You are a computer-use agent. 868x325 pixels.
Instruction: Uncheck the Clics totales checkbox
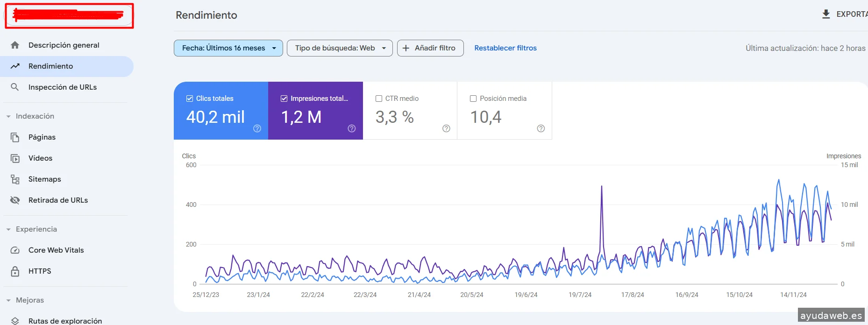click(190, 99)
